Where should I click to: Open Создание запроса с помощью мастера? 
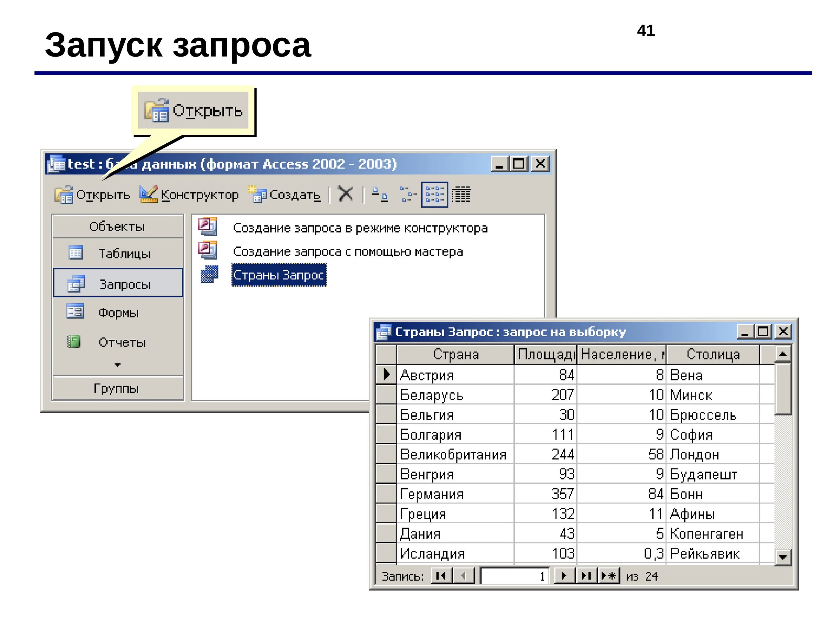tap(347, 251)
